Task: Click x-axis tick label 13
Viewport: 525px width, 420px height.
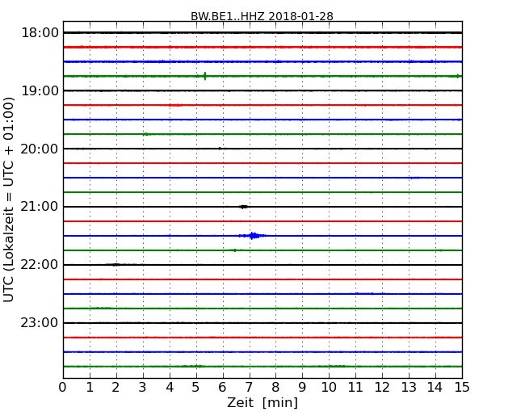Action: (x=409, y=388)
